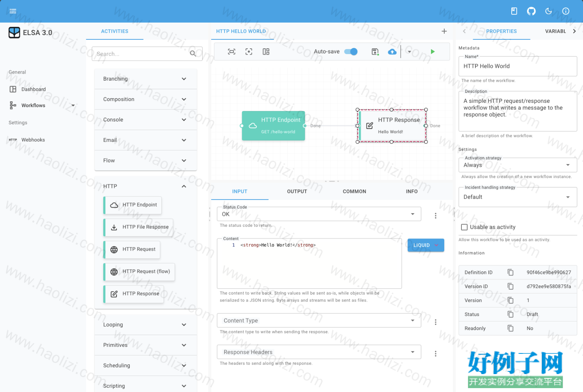The width and height of the screenshot is (583, 392).
Task: Copy the Version ID value
Action: pos(511,286)
